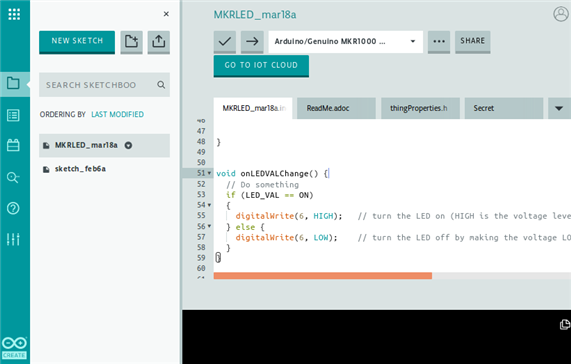Switch to MKRLED_mar18a.ino tab
This screenshot has height=364, width=571.
point(253,108)
